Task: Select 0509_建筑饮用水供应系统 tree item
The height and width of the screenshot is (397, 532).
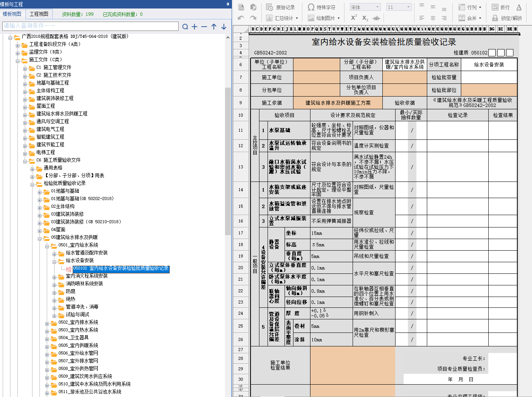Action: coord(85,376)
